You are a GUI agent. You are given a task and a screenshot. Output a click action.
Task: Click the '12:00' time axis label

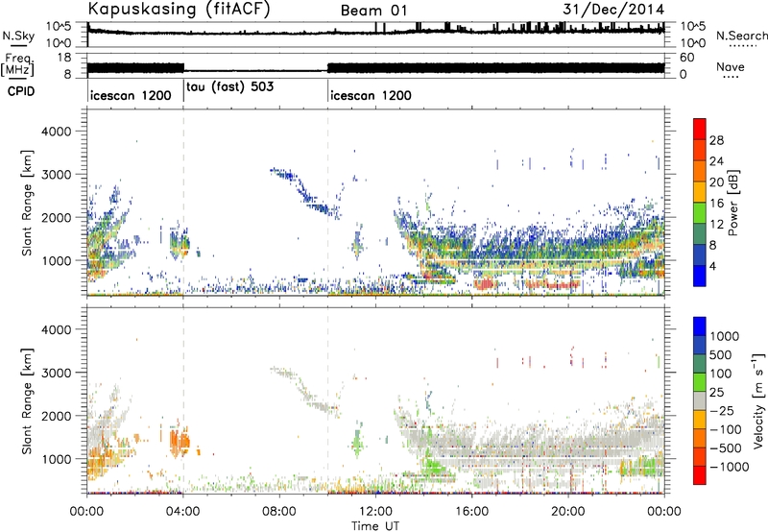tap(375, 512)
